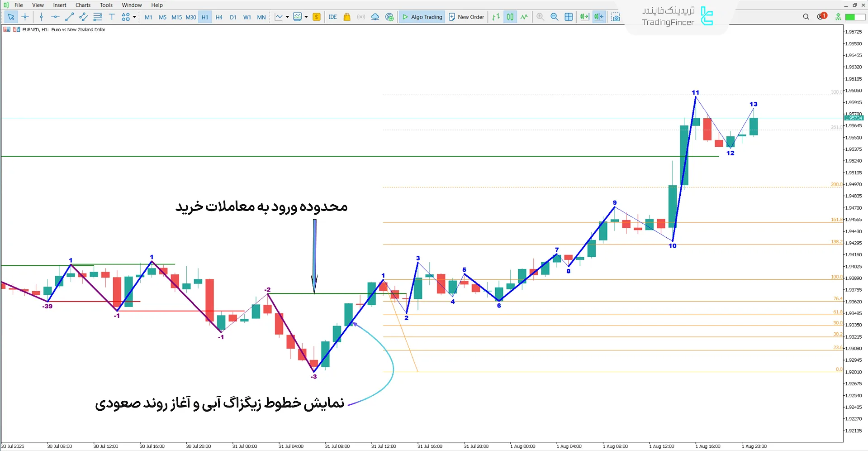Open the Market marketplace
This screenshot has height=451, width=868.
click(x=346, y=17)
